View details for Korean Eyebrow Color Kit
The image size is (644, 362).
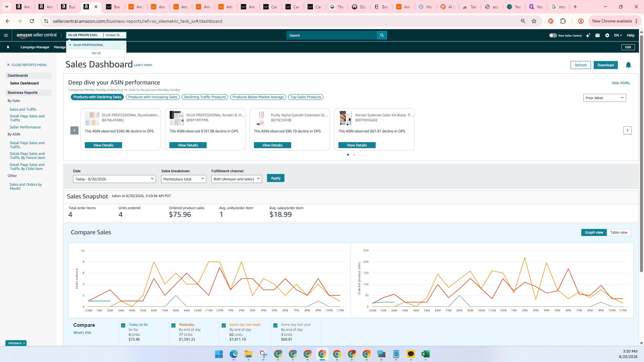(x=357, y=145)
